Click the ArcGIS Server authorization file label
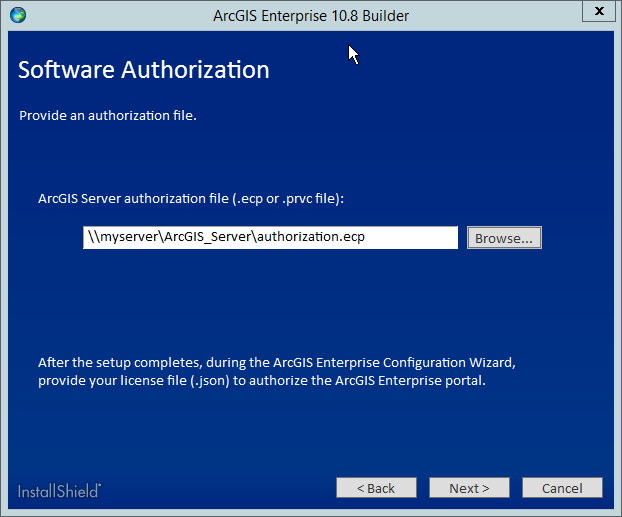Image resolution: width=622 pixels, height=517 pixels. [190, 199]
